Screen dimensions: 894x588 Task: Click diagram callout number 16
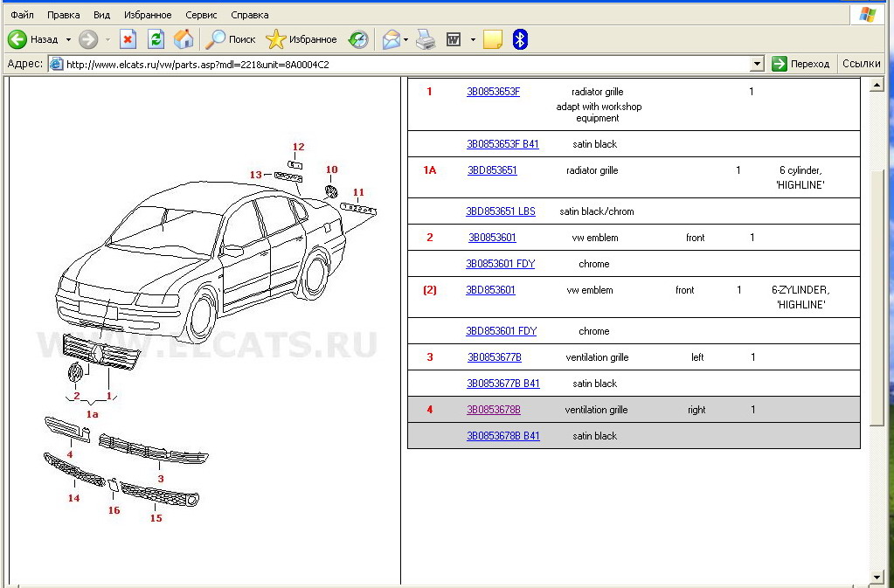coord(114,510)
